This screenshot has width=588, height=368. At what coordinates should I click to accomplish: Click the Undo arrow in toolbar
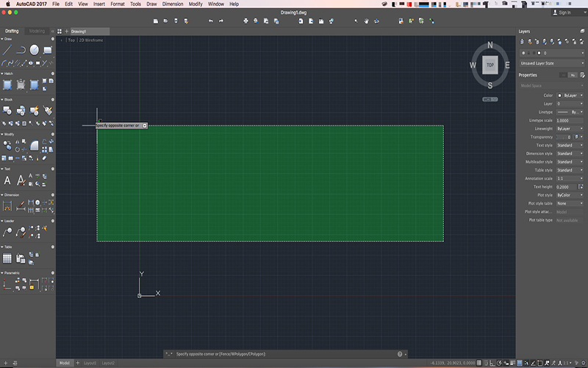(211, 21)
